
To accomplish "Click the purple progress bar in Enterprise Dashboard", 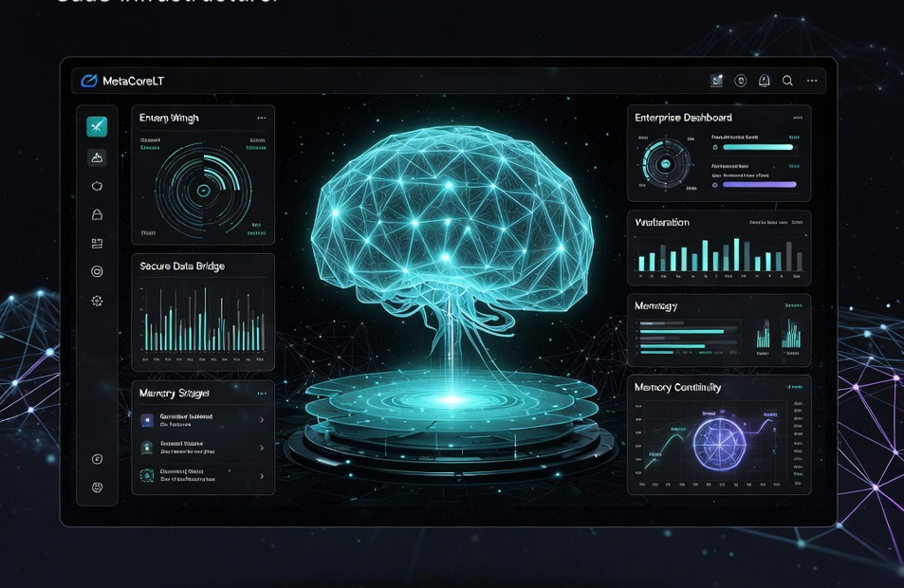I will tap(759, 184).
